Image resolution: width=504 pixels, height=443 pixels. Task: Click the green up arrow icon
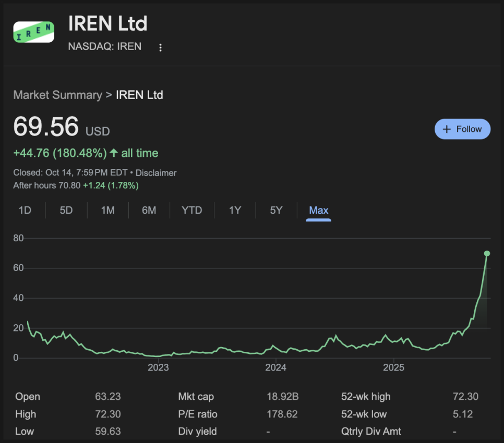tap(114, 153)
